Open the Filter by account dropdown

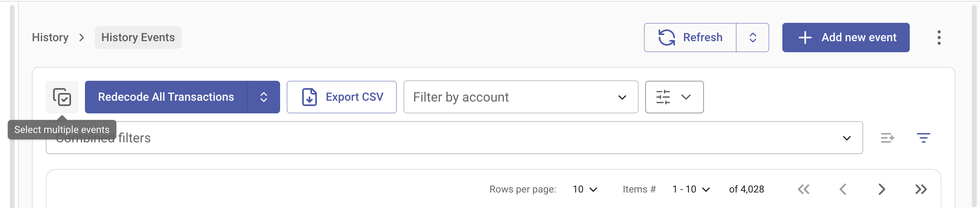(x=521, y=97)
